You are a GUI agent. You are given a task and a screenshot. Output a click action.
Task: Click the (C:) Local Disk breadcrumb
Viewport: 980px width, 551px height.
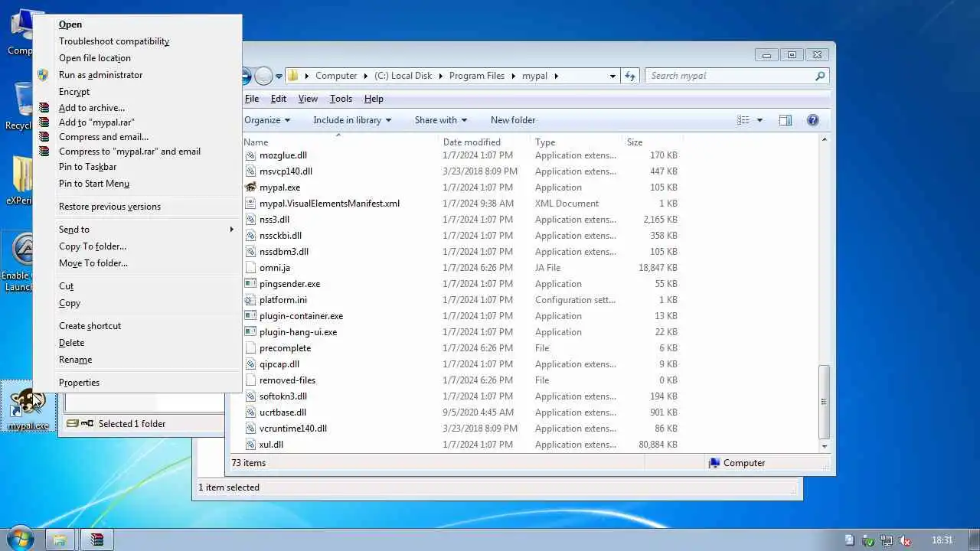(403, 76)
